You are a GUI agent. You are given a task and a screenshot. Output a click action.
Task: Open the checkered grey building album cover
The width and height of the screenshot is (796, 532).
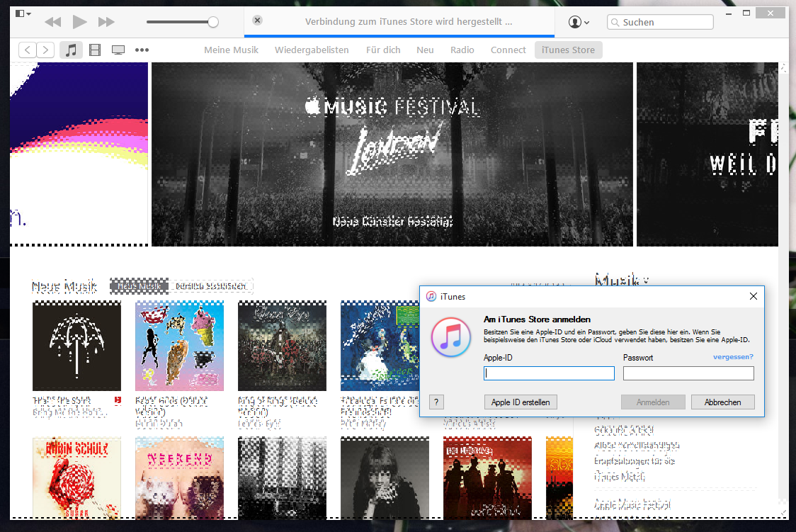coord(283,477)
